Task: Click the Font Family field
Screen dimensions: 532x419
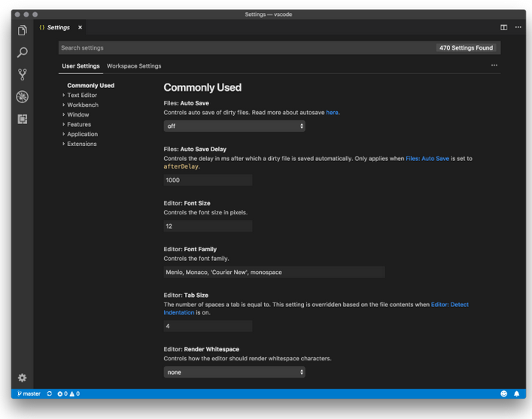Action: [274, 272]
